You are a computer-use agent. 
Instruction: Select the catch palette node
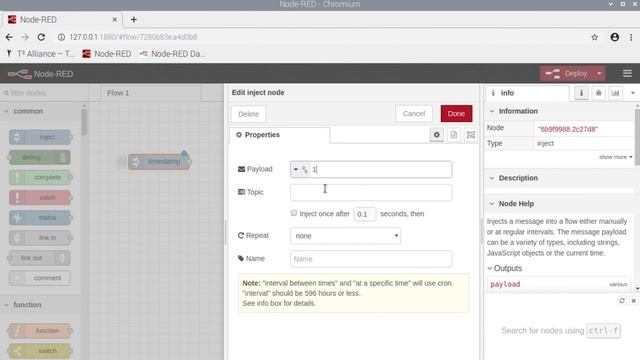click(40, 197)
